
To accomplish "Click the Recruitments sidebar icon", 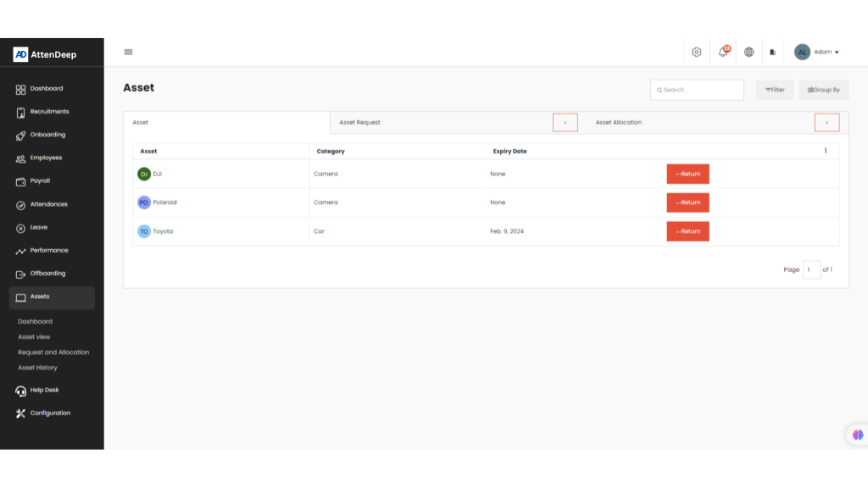I will tap(21, 112).
